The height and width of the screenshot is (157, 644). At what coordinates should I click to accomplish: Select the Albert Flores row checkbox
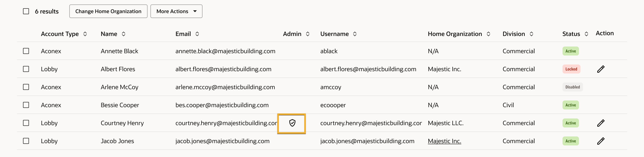pyautogui.click(x=26, y=69)
